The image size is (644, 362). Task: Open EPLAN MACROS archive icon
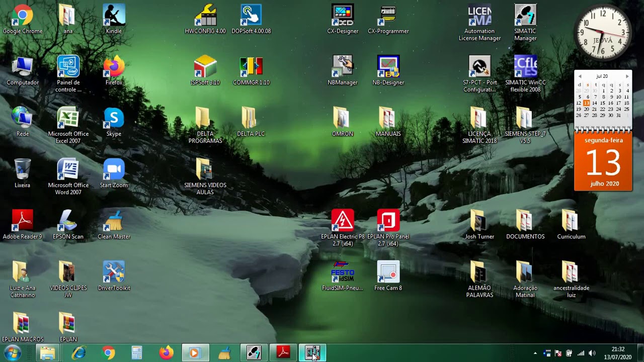pyautogui.click(x=23, y=327)
